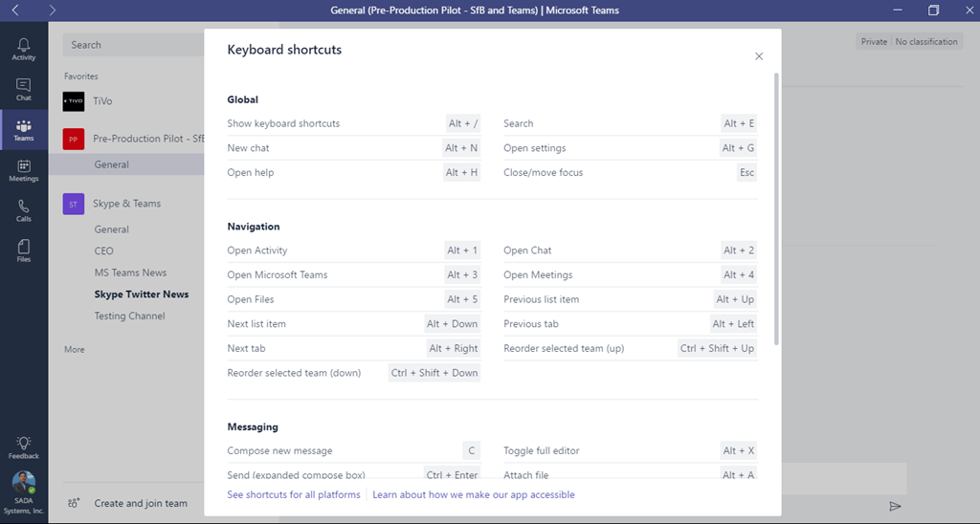Open the Skype Twitter News channel
This screenshot has height=524, width=980.
click(x=142, y=295)
